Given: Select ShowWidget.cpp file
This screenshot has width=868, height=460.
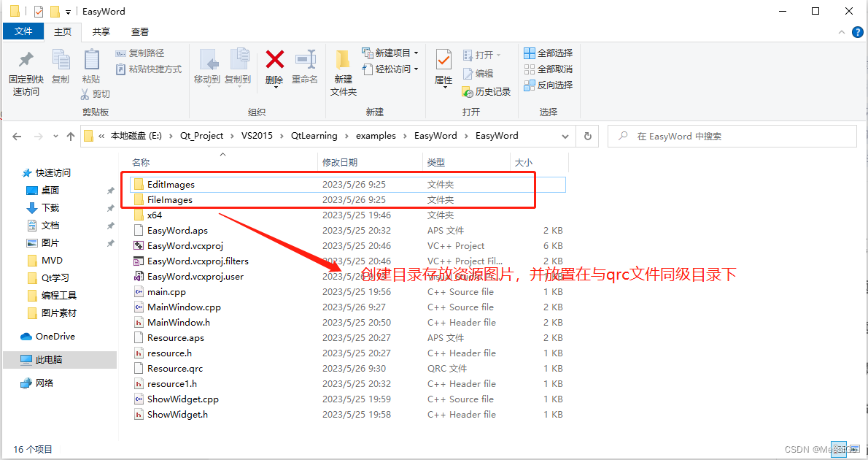Looking at the screenshot, I should point(349,399).
